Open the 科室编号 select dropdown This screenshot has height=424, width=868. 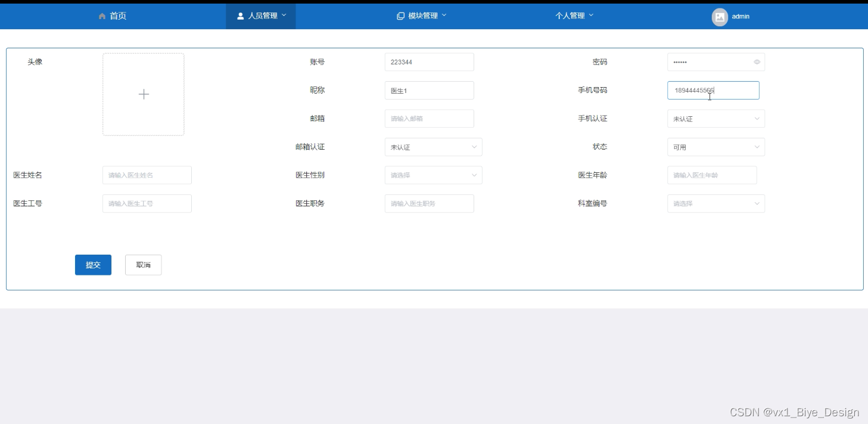716,203
